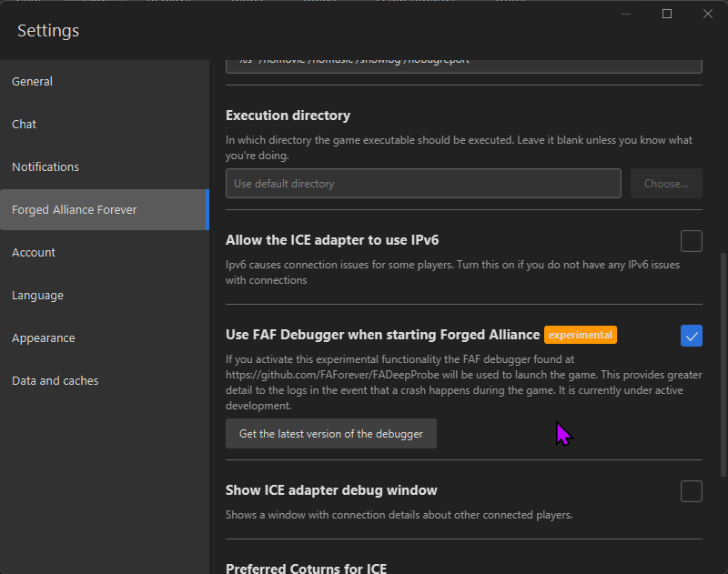728x574 pixels.
Task: Click the orange experimental badge
Action: click(581, 335)
